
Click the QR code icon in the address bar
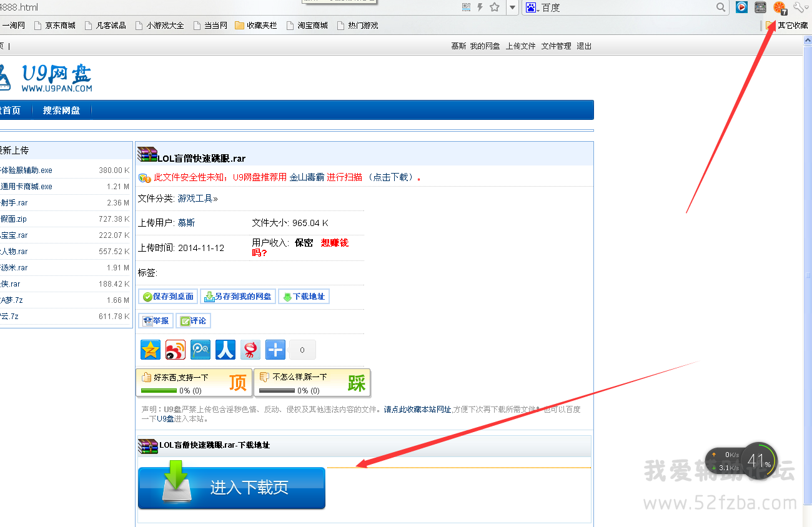466,7
